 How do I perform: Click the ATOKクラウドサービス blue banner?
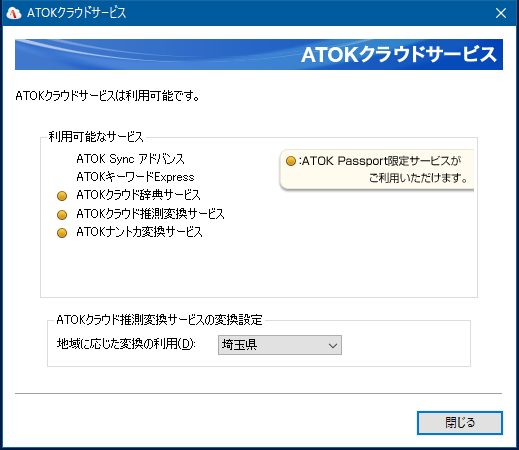click(x=259, y=54)
